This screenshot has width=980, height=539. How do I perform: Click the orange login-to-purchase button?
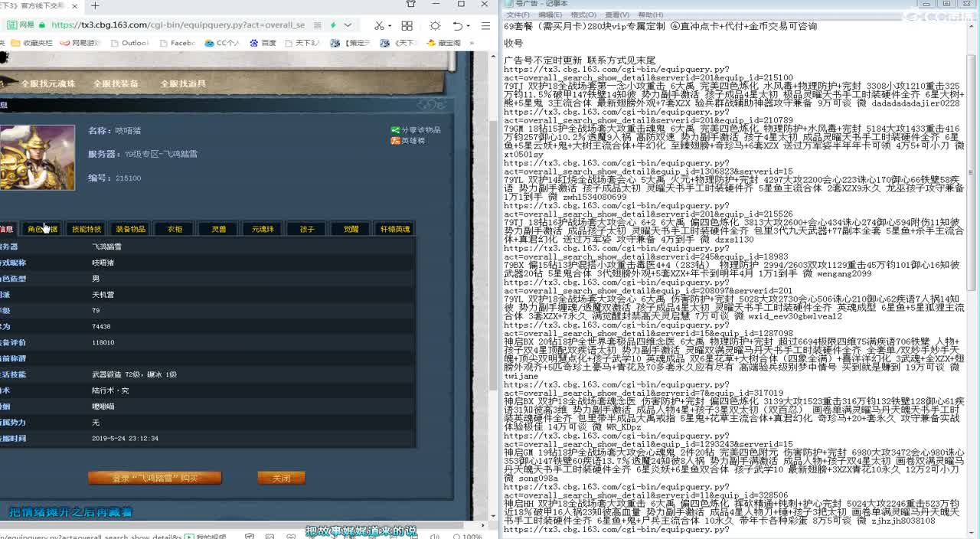coord(155,478)
